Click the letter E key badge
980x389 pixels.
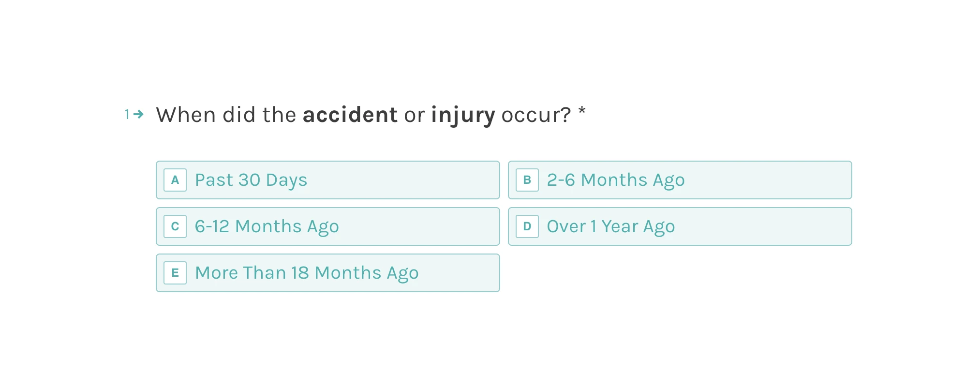tap(175, 273)
